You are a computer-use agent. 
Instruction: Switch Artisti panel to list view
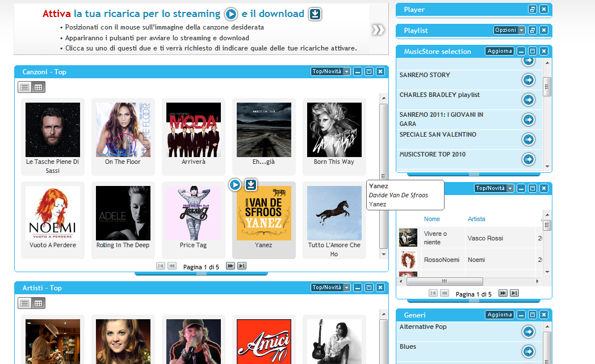pyautogui.click(x=24, y=303)
